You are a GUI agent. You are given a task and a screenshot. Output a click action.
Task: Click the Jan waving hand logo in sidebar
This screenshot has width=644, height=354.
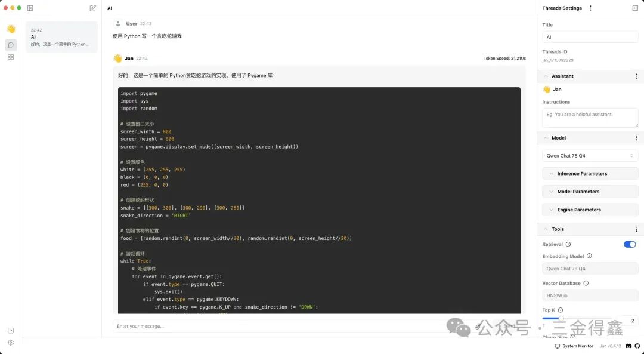[x=11, y=29]
